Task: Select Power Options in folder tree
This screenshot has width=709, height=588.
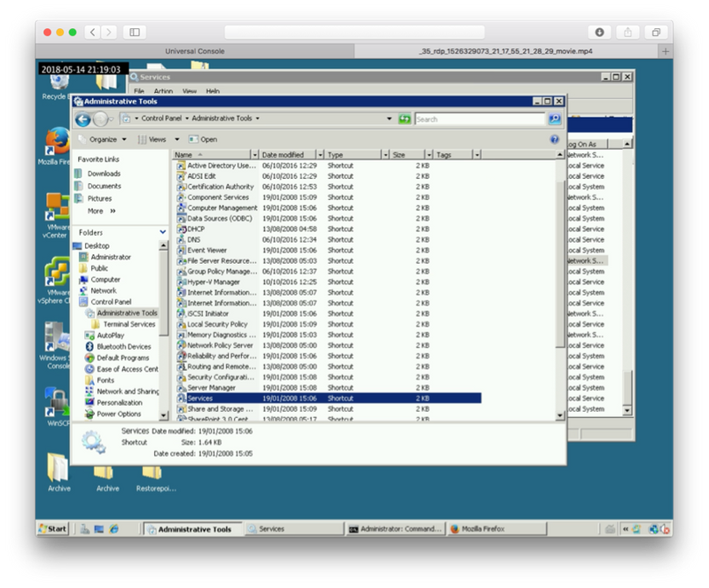Action: pos(119,414)
